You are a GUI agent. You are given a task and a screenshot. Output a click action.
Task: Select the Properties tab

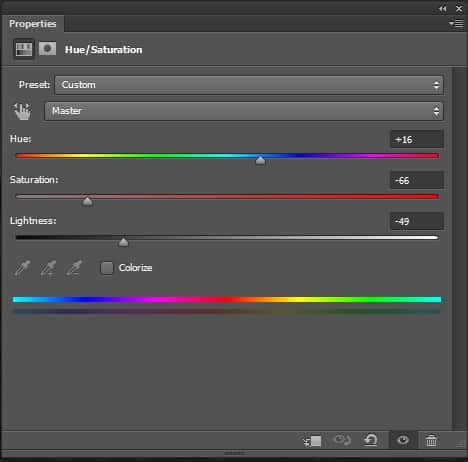(32, 24)
